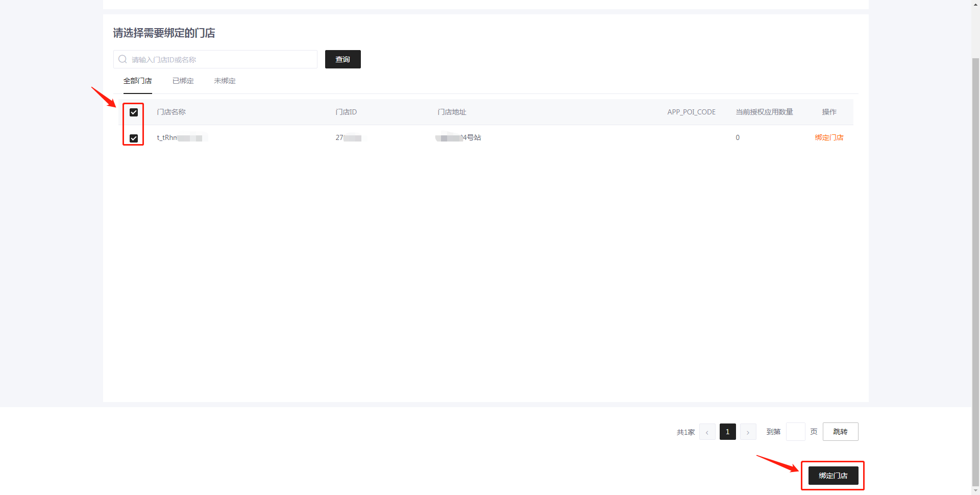Open the 已绑定 tab
980x495 pixels.
point(183,81)
